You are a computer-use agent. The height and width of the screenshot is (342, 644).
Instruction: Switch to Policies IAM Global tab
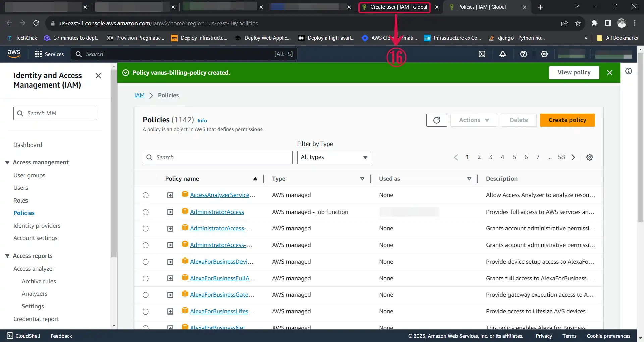482,7
